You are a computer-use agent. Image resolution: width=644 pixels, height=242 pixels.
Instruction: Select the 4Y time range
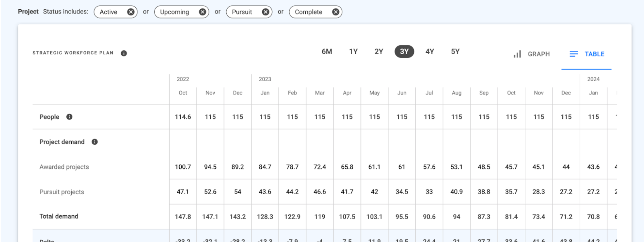click(430, 52)
